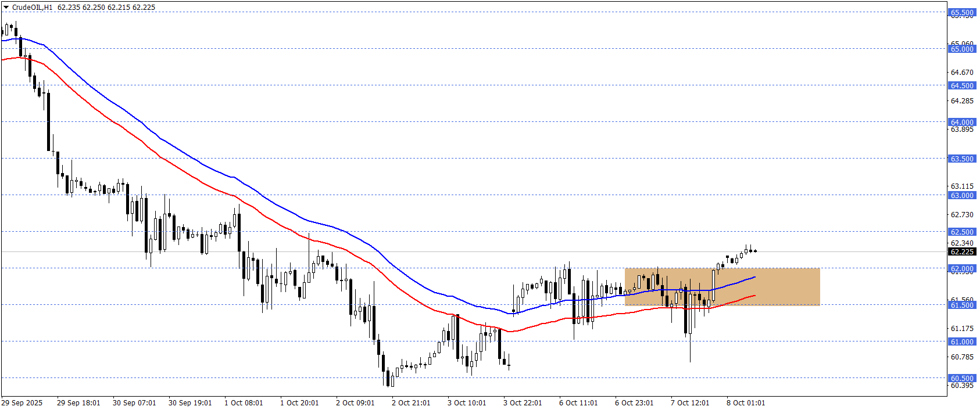Click the 62.000 level price label
The height and width of the screenshot is (410, 980).
pos(962,268)
